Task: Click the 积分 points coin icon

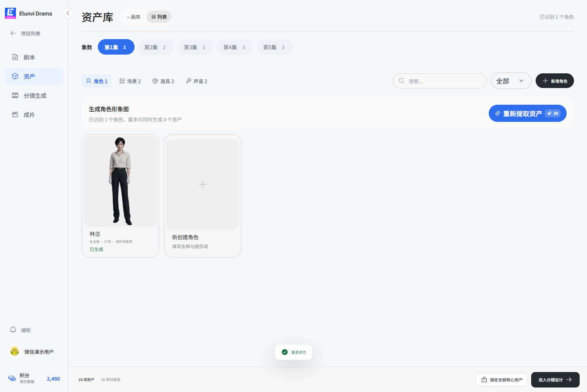Action: click(12, 379)
